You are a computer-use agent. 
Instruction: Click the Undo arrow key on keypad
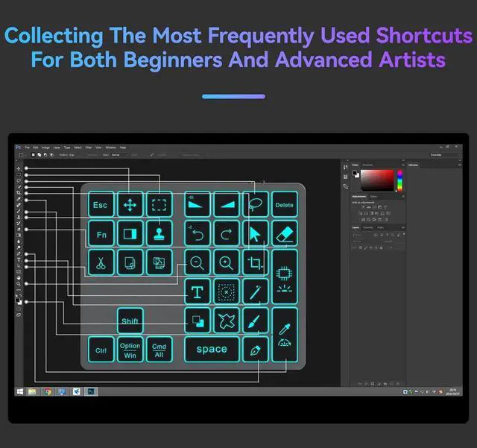197,234
